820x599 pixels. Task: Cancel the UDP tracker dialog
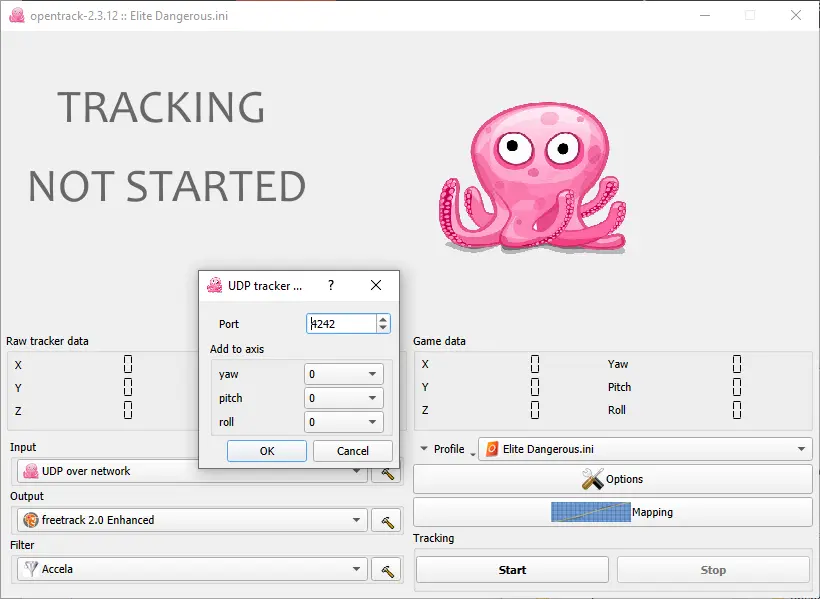[x=352, y=451]
